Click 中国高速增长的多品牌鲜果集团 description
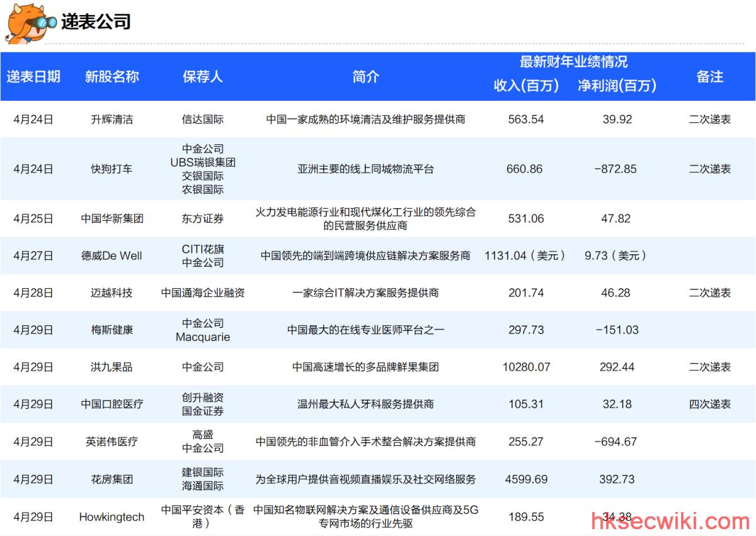 point(366,367)
